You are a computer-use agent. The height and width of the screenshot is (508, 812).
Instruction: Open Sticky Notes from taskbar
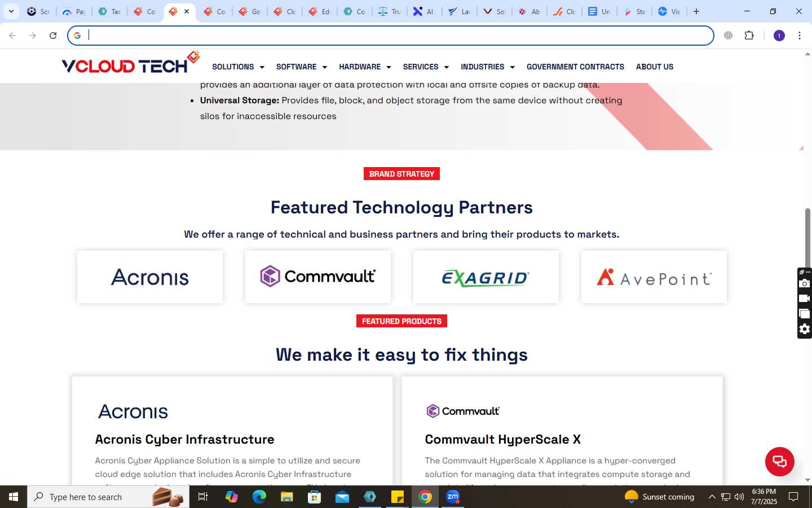click(x=398, y=497)
